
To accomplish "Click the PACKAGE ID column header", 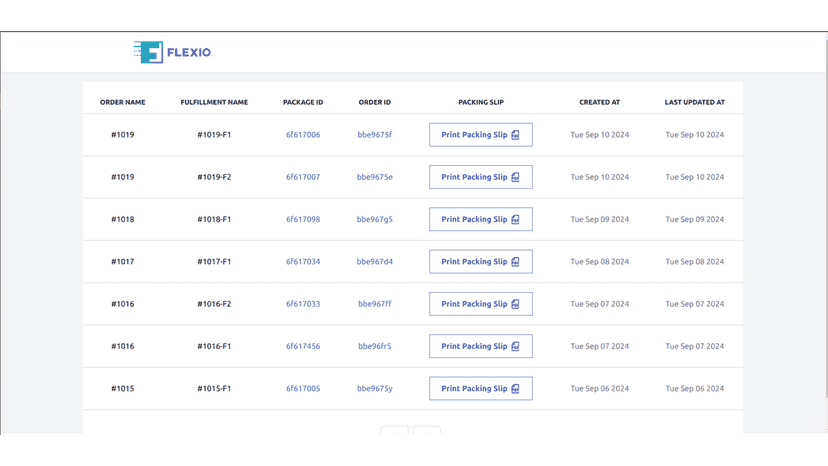I will 303,102.
